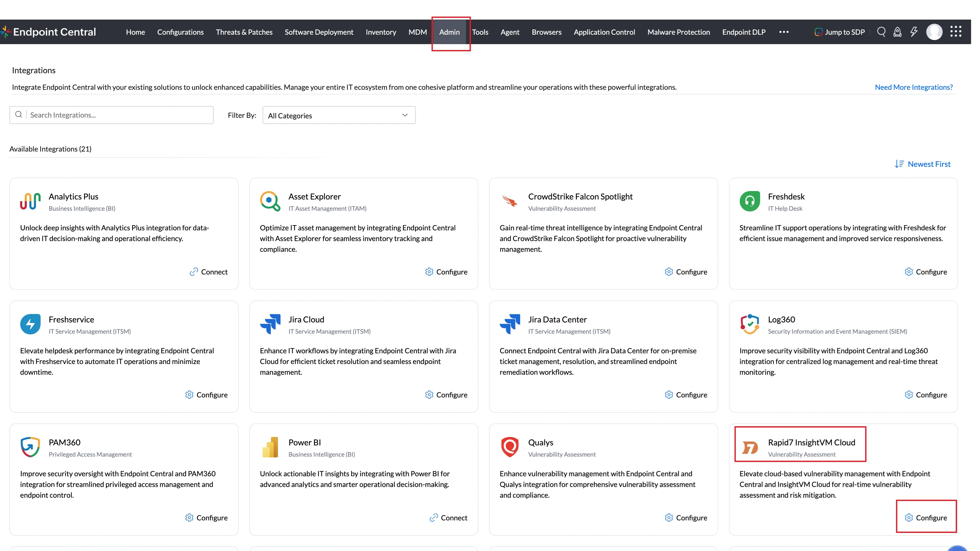Open quick actions lightning bolt icon
The image size is (980, 551).
click(x=914, y=32)
